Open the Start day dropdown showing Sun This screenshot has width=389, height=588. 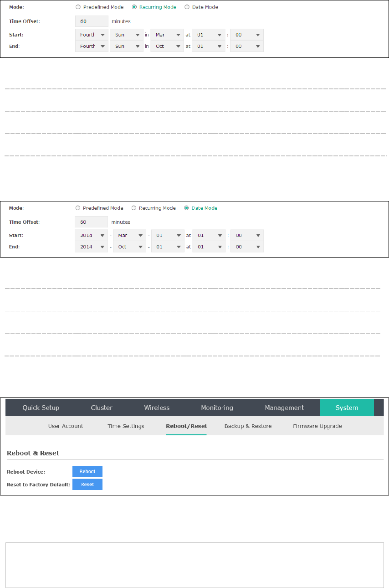click(127, 35)
